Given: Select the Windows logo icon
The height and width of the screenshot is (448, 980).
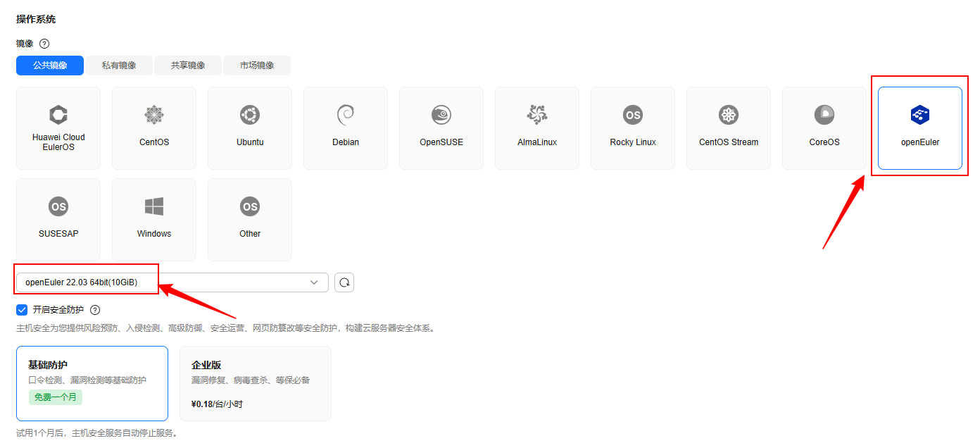Looking at the screenshot, I should coord(154,206).
